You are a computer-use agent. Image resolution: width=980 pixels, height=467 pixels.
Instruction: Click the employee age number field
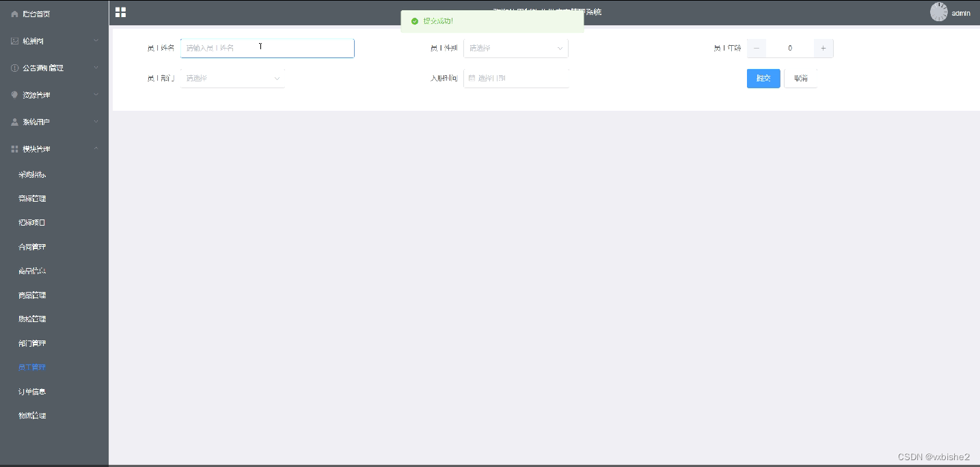790,49
